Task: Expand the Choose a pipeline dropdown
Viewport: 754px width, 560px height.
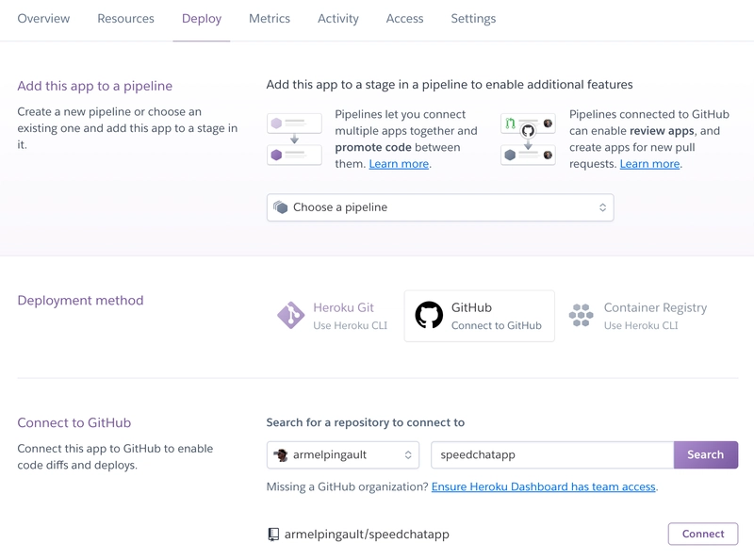Action: pos(440,207)
